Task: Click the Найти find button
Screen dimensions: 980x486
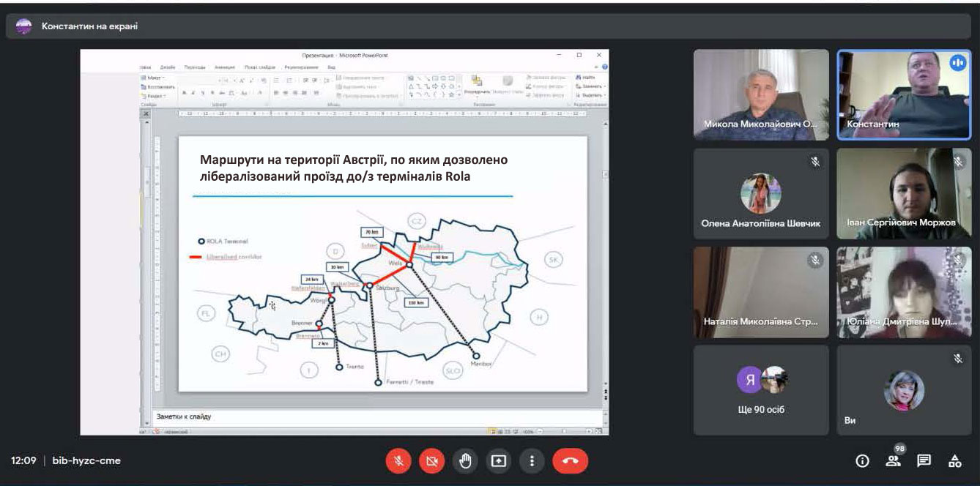Action: tap(587, 77)
